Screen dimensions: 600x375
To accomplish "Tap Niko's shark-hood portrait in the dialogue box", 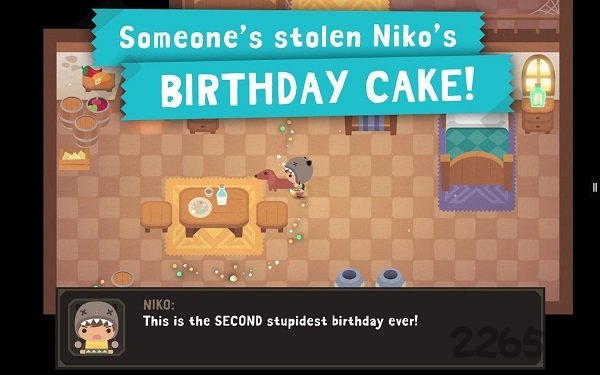I will click(96, 327).
